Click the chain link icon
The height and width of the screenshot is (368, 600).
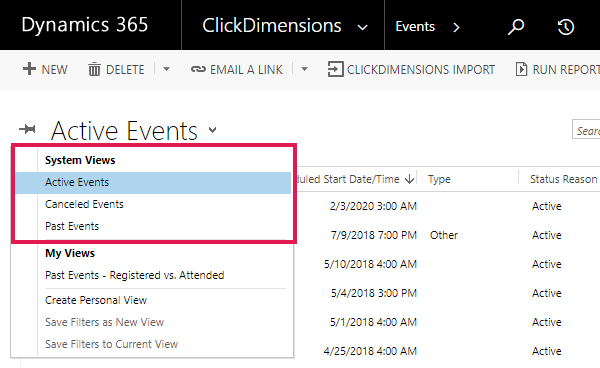[x=198, y=69]
